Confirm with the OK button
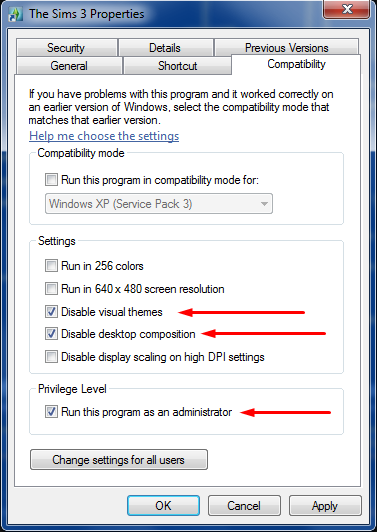 pos(164,506)
